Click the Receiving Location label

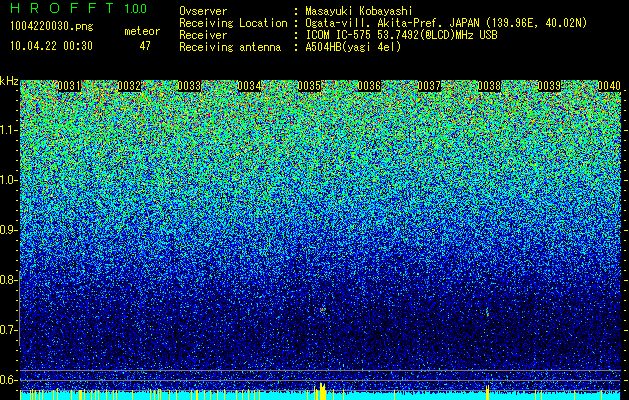(x=233, y=24)
